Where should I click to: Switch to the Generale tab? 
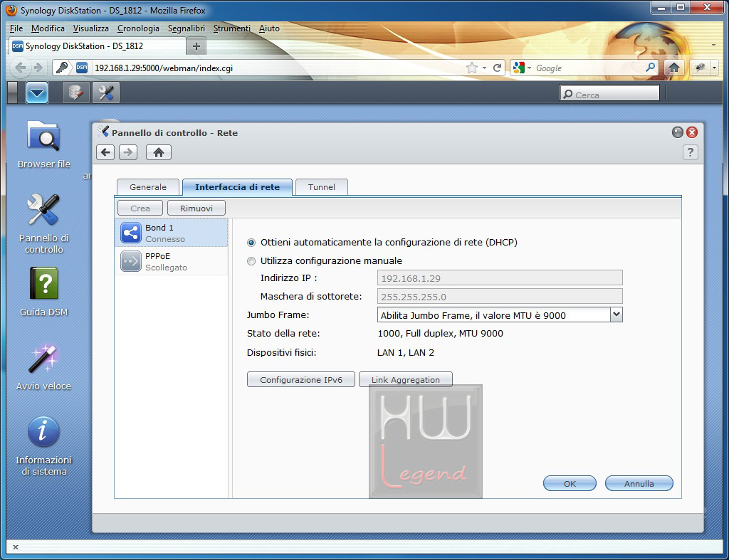[148, 187]
